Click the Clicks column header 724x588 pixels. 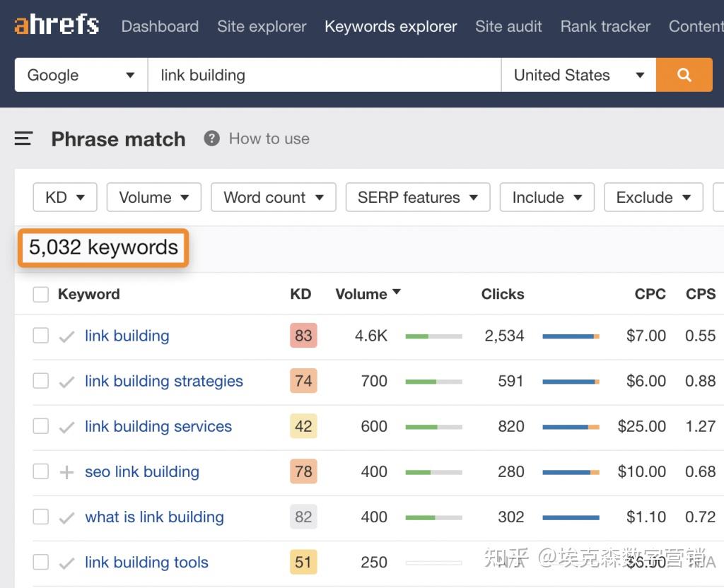click(503, 294)
